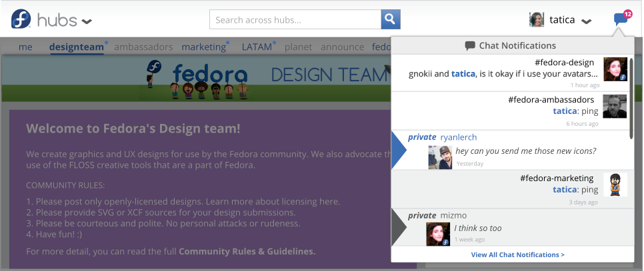
Task: Click the gray arrow on mizmo message
Action: pos(399,228)
